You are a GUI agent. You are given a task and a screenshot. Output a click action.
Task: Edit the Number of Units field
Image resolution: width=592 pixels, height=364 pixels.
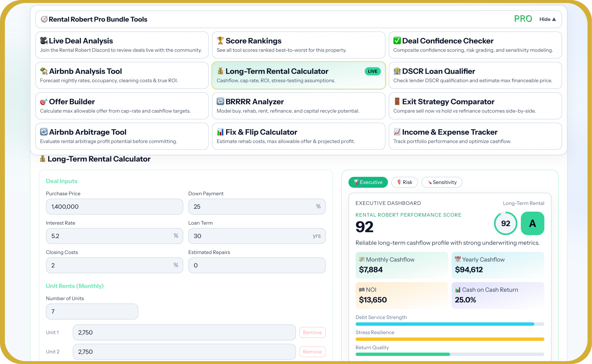[x=92, y=311]
